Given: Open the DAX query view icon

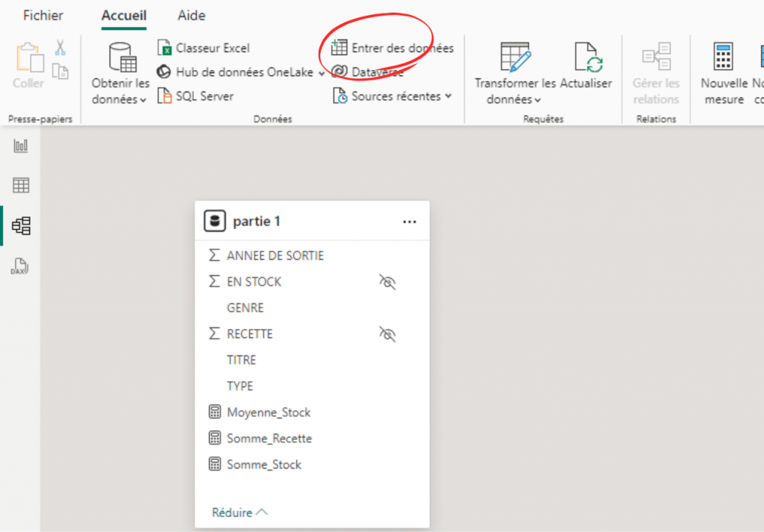Looking at the screenshot, I should point(21,266).
